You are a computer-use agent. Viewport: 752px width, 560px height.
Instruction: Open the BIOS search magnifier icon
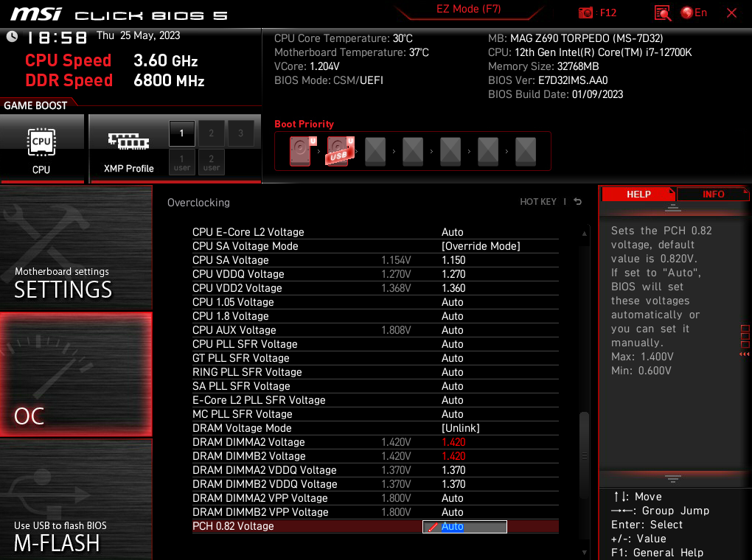click(x=662, y=13)
